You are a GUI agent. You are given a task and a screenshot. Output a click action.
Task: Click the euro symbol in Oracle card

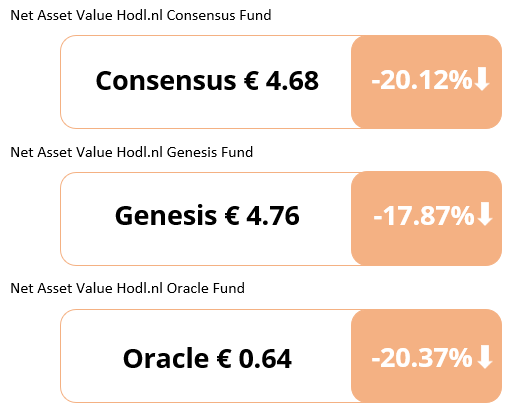[x=224, y=358]
